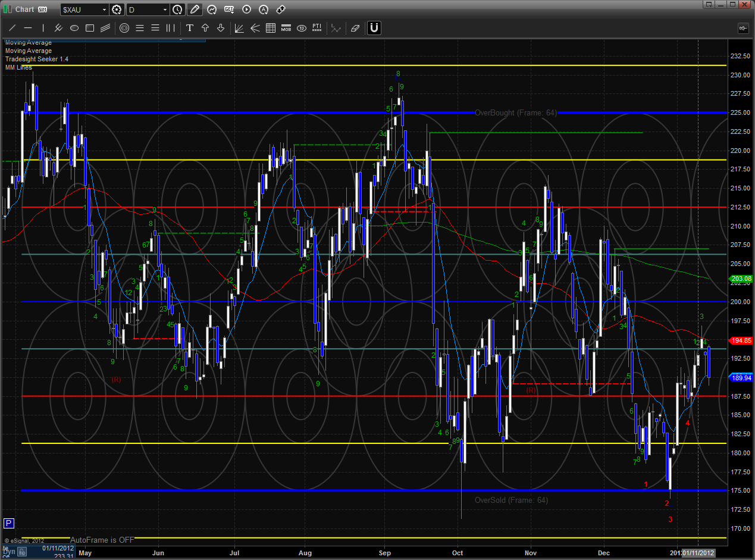Open the GET studies dropdown
The image size is (755, 560).
click(230, 10)
